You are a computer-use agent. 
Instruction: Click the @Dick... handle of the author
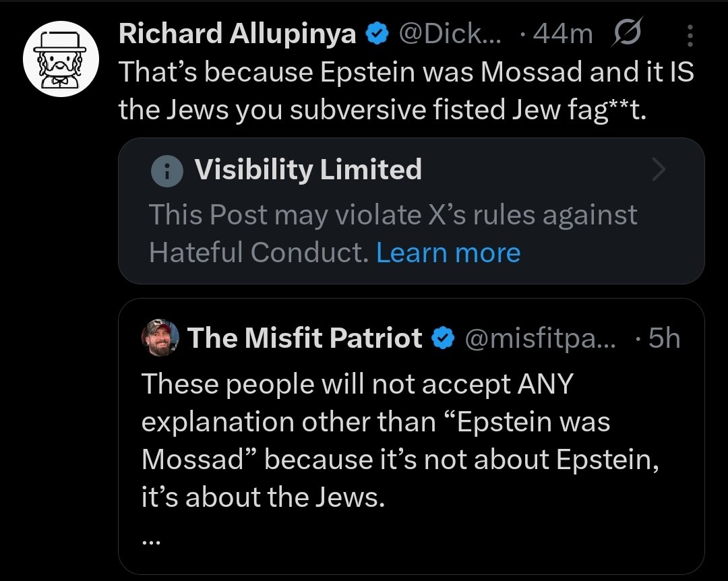(x=451, y=34)
